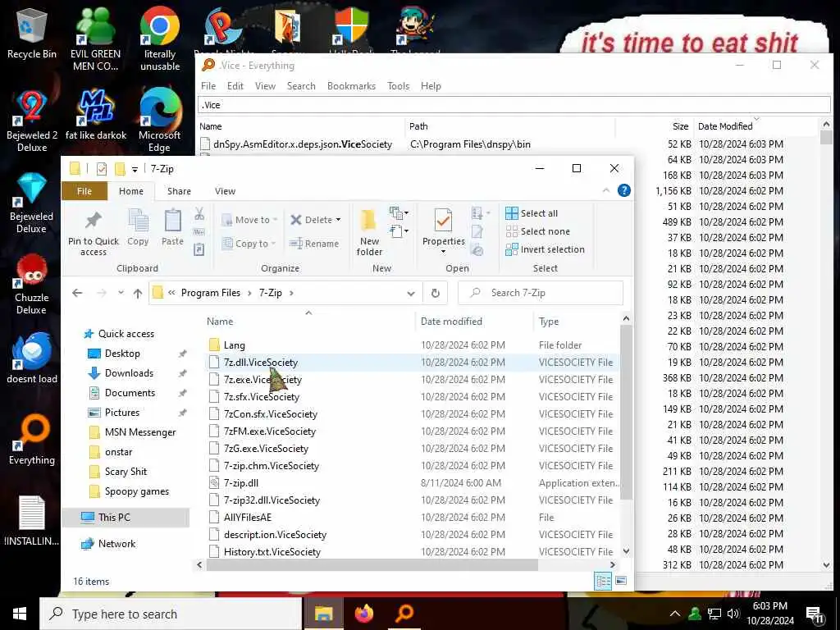Image resolution: width=840 pixels, height=630 pixels.
Task: Click the Copy icon in Clipboard group
Action: (x=138, y=227)
